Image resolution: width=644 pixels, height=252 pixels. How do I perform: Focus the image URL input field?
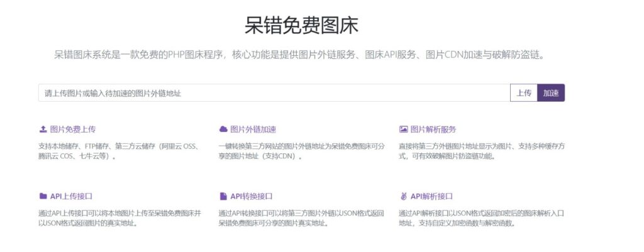(274, 93)
